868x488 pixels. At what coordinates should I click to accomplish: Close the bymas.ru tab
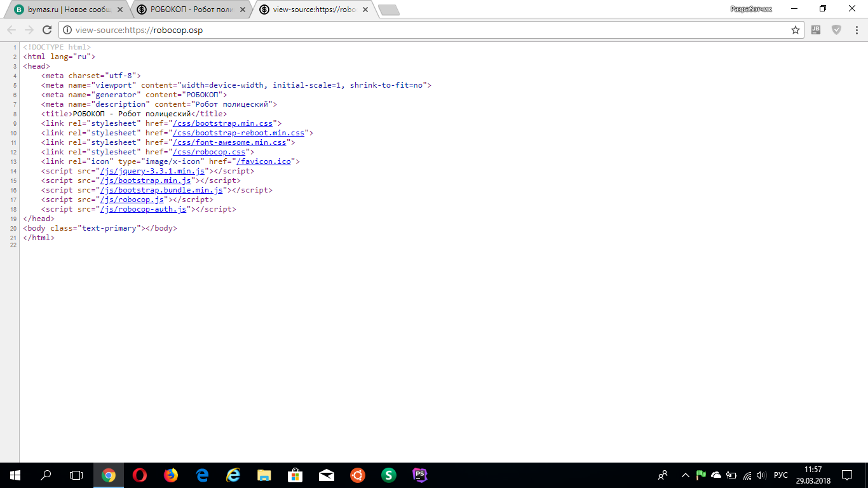point(120,10)
